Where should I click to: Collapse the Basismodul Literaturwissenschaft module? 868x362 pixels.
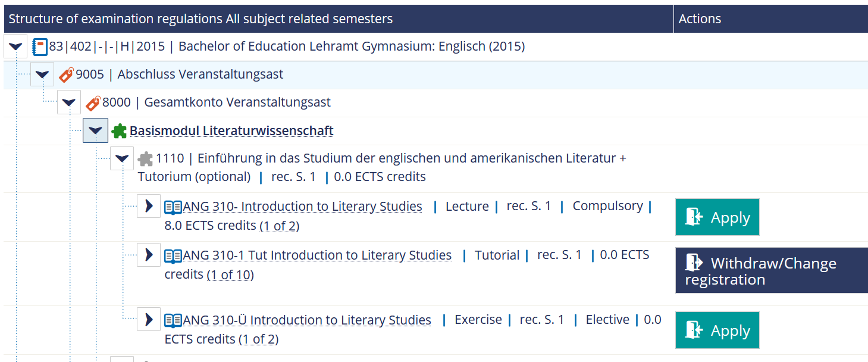point(95,130)
